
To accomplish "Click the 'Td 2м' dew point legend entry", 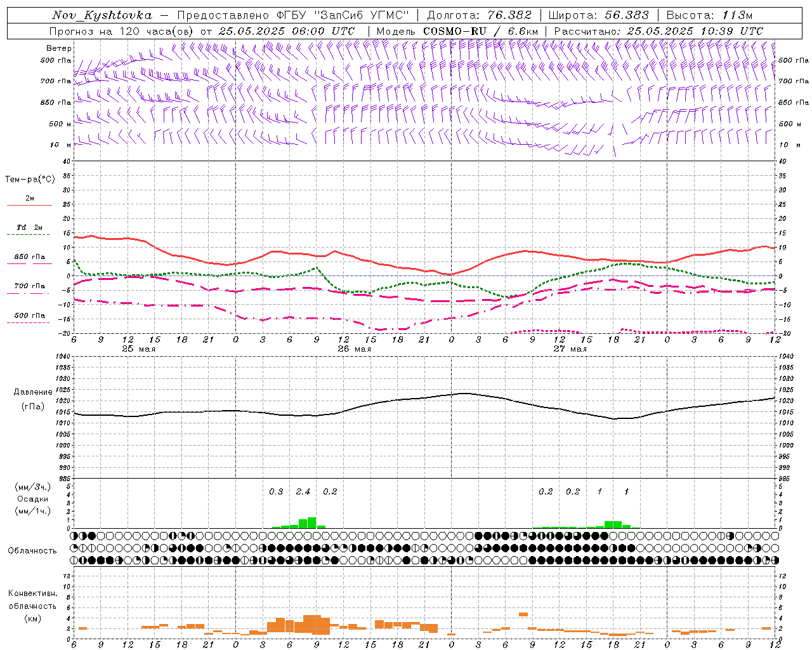I will click(x=29, y=227).
